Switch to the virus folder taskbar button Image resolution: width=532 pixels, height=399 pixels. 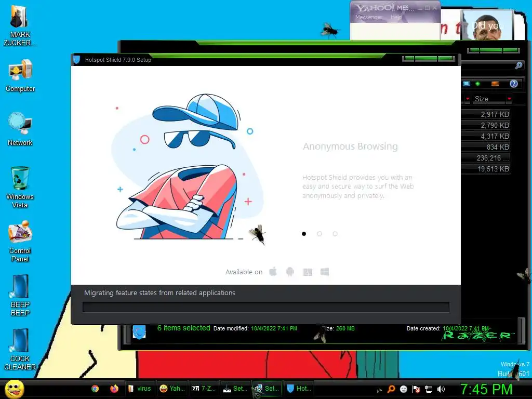[x=139, y=389]
